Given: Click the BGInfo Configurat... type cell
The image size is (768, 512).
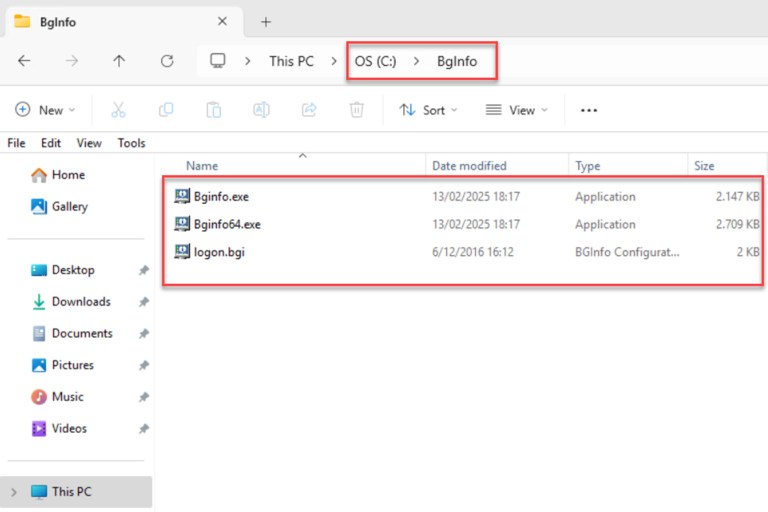Looking at the screenshot, I should pos(627,252).
